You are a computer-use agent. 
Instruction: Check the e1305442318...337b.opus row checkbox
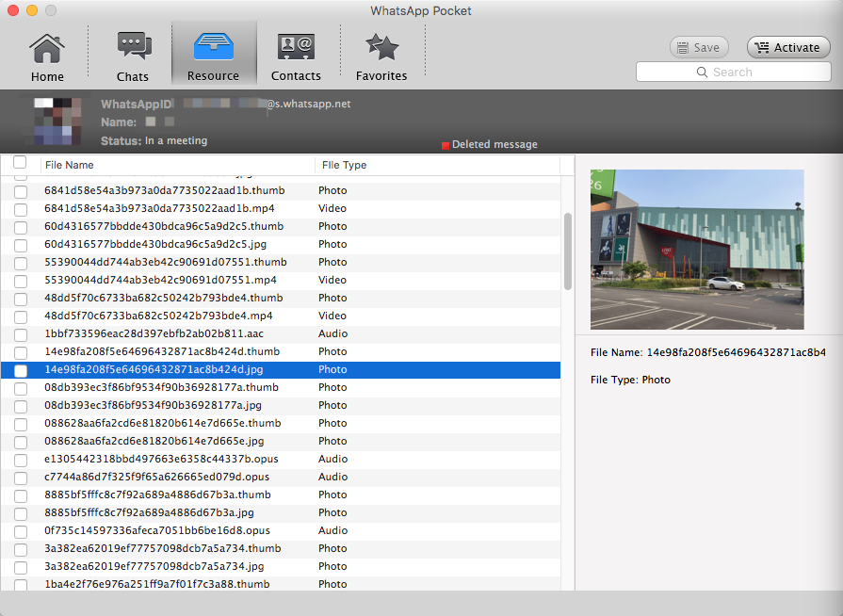[21, 460]
